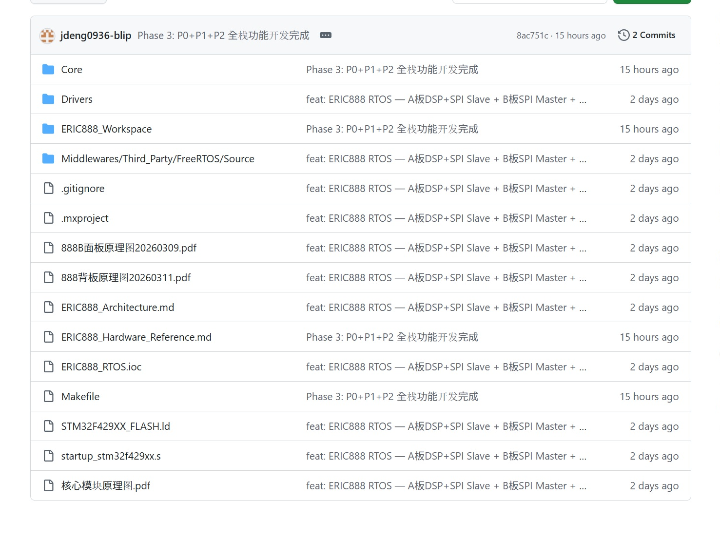Open the Middlewares/Third_Party/FreeRTOS/Source folder
Screen dimensions: 720x540
[157, 159]
